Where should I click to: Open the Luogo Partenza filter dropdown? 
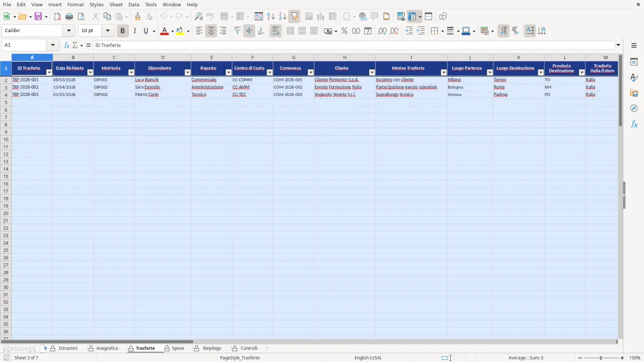coord(489,72)
